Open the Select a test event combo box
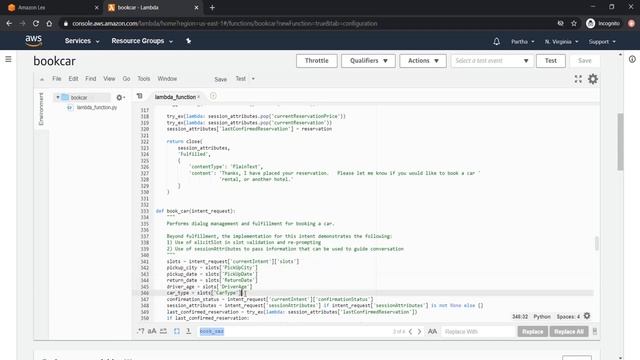The height and width of the screenshot is (360, 640). (492, 60)
